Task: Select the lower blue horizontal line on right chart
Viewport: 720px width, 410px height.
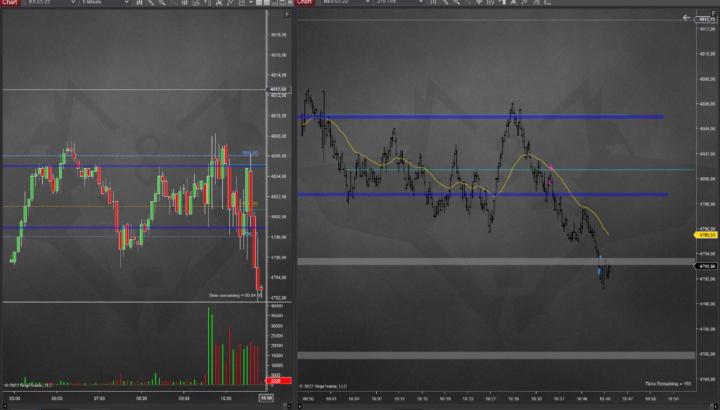Action: [x=483, y=195]
